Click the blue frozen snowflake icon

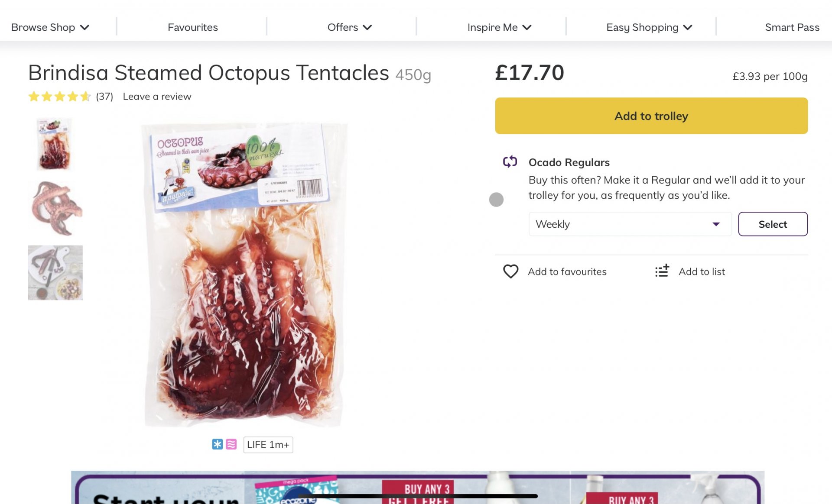[x=217, y=444]
